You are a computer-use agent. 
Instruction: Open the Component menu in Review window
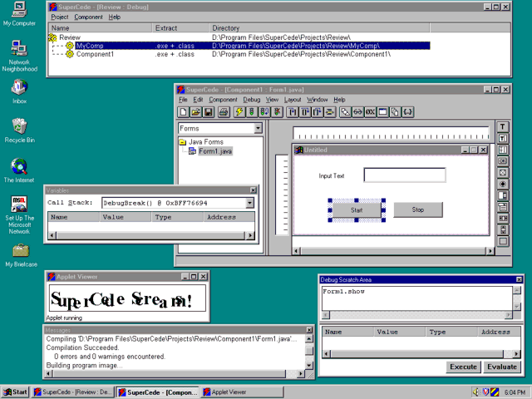pyautogui.click(x=88, y=17)
